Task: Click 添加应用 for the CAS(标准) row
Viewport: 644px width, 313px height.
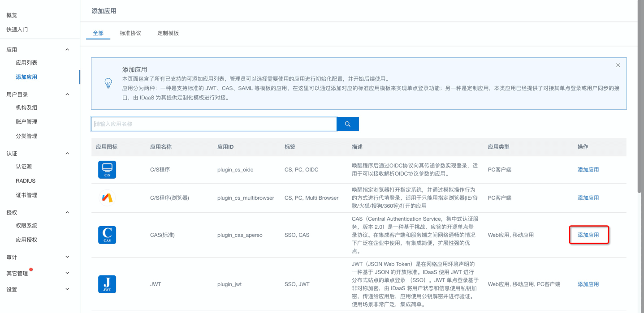Action: point(588,235)
